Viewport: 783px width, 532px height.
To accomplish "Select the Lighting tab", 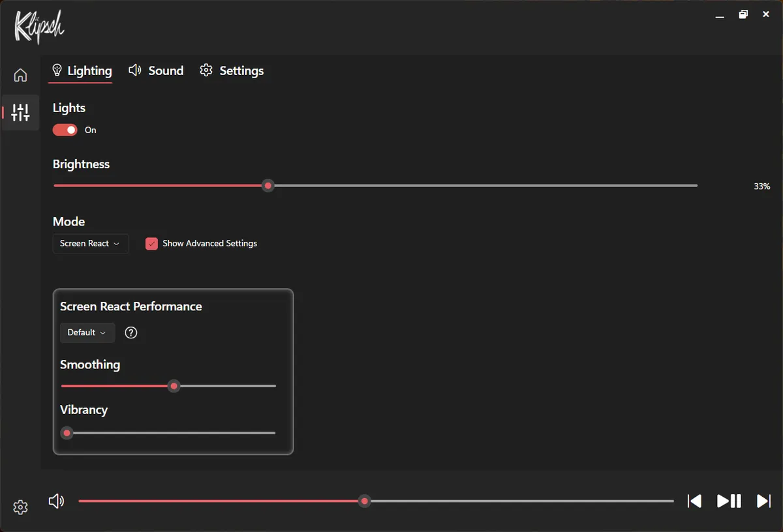I will click(x=82, y=70).
